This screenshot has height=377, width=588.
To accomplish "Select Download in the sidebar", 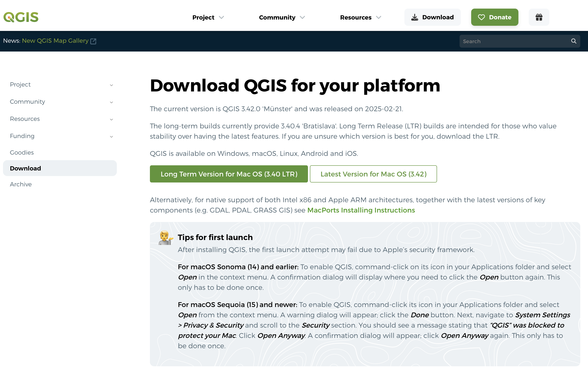I will pyautogui.click(x=60, y=168).
